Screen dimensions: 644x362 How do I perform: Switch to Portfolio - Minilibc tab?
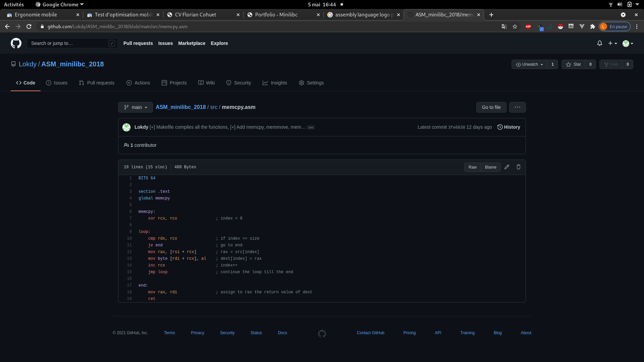click(x=283, y=15)
